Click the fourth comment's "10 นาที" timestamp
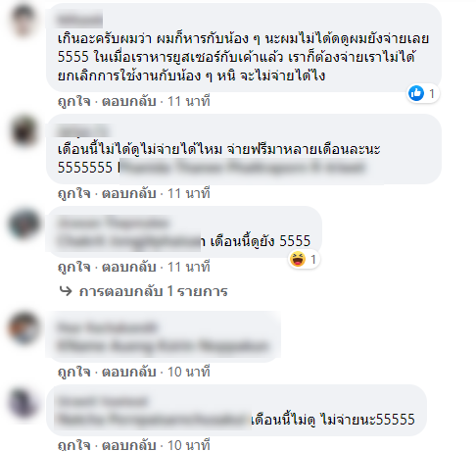 (x=189, y=372)
